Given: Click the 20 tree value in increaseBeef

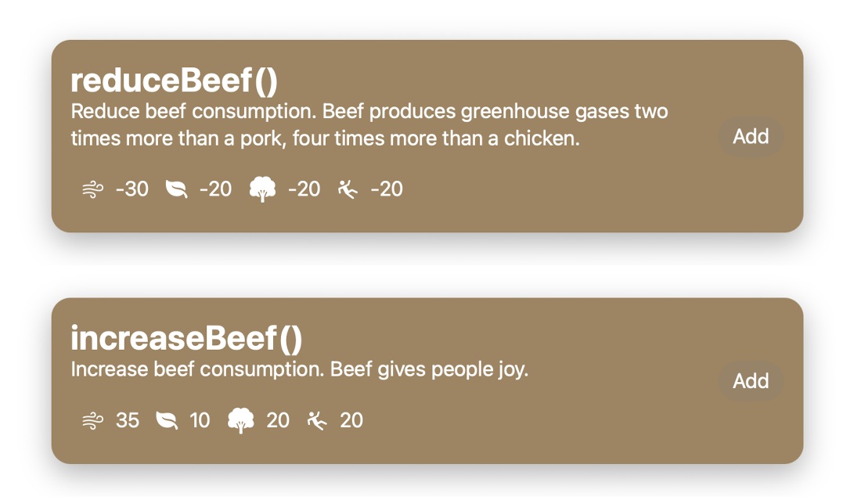Looking at the screenshot, I should point(278,421).
